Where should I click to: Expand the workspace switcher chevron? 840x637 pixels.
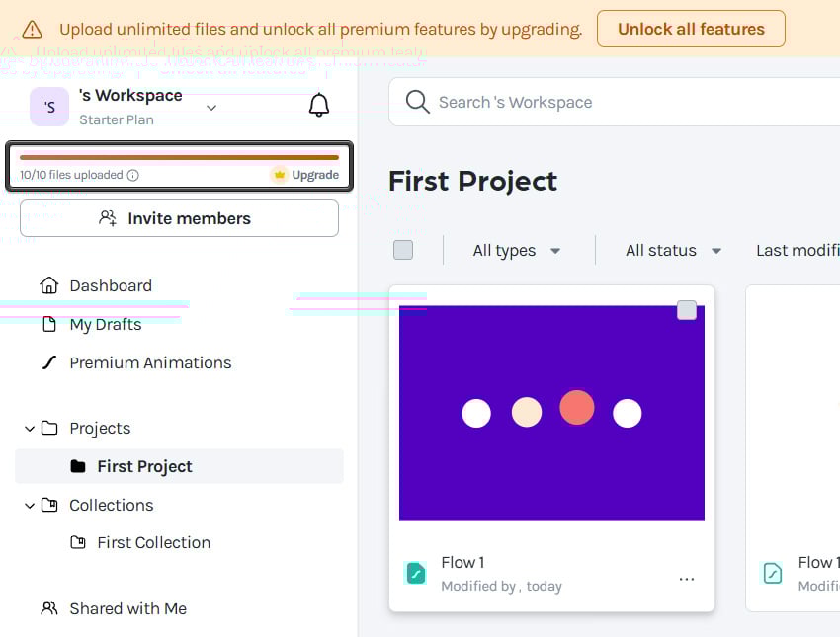click(x=211, y=108)
